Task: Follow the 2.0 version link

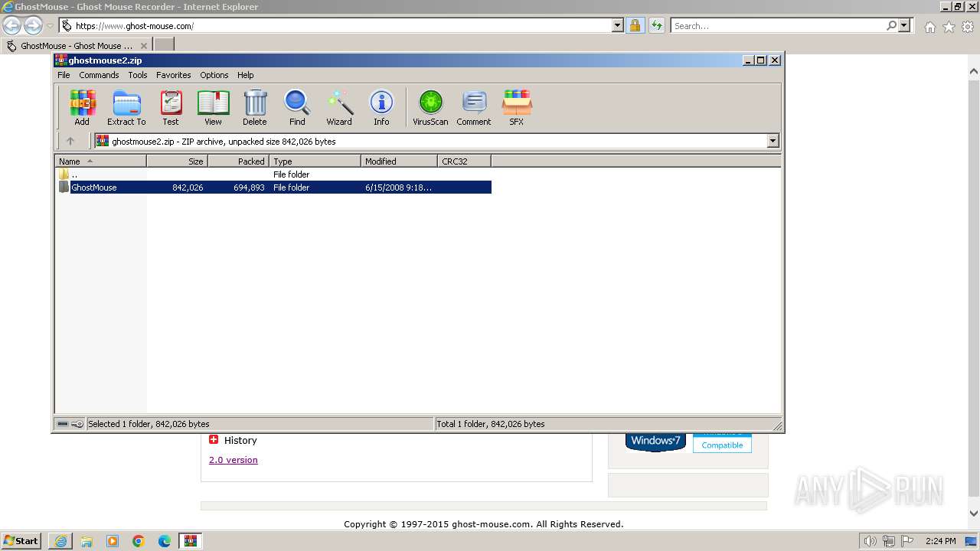Action: (x=234, y=460)
